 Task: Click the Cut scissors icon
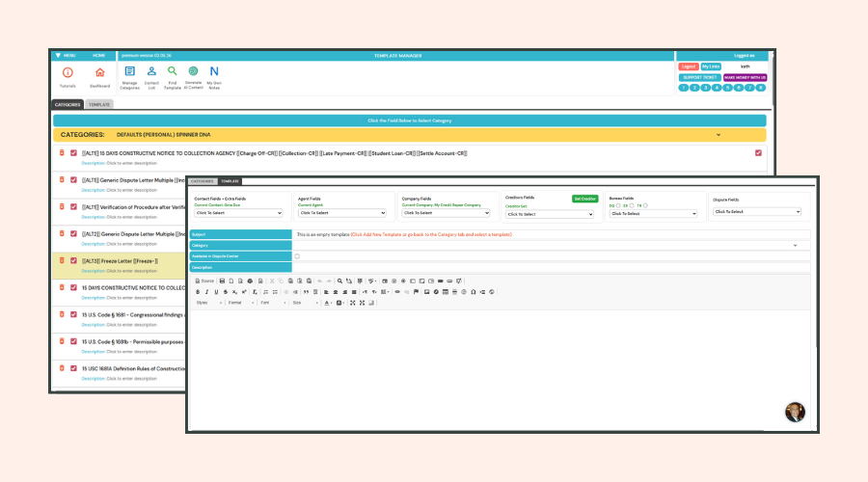tap(272, 281)
